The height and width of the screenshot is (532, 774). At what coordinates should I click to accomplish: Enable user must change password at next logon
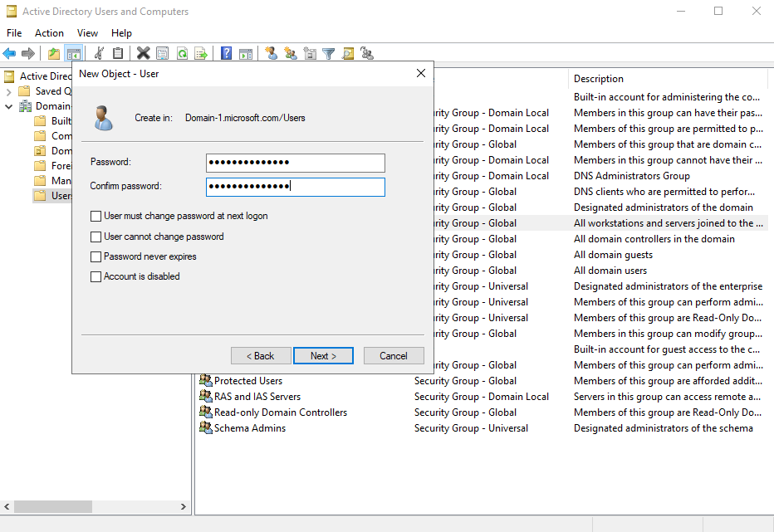[95, 216]
